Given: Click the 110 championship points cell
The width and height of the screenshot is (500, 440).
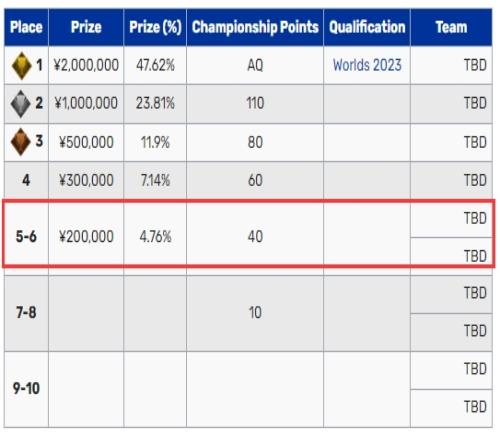Looking at the screenshot, I should tap(255, 103).
